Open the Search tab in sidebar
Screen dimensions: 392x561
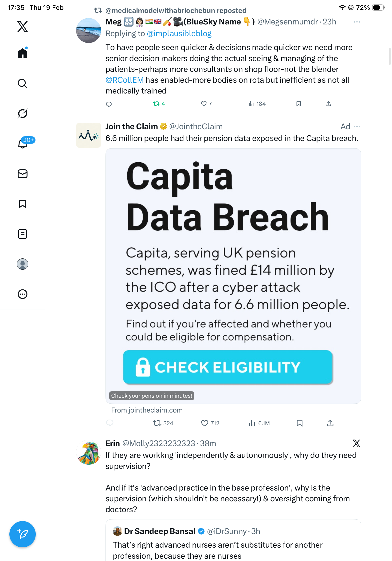click(23, 84)
